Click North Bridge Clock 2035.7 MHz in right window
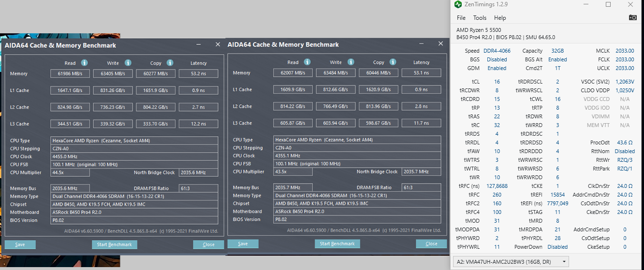Viewport: 644px width, 270px height. click(x=421, y=171)
